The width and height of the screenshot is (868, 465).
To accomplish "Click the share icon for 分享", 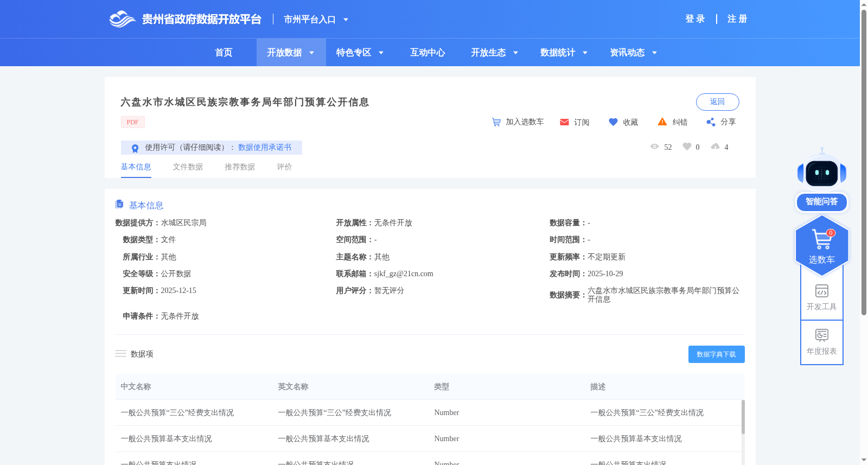I will click(711, 122).
